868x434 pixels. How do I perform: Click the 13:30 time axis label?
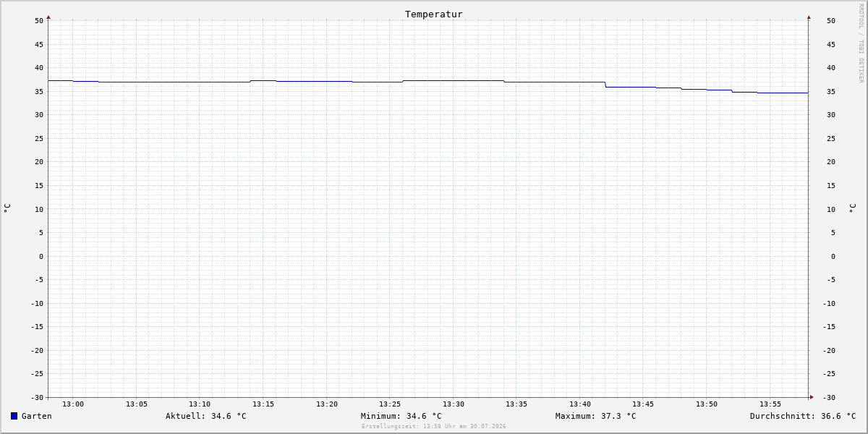[x=454, y=404]
